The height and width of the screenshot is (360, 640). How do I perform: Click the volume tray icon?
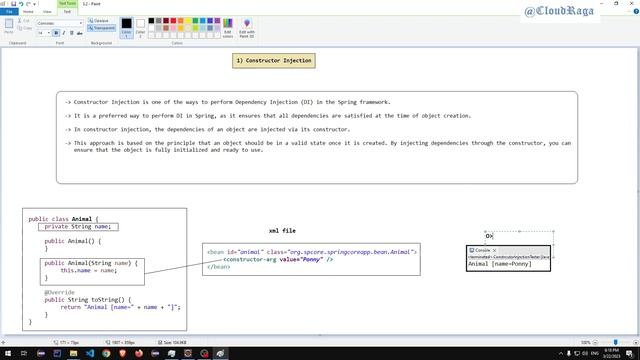point(585,353)
